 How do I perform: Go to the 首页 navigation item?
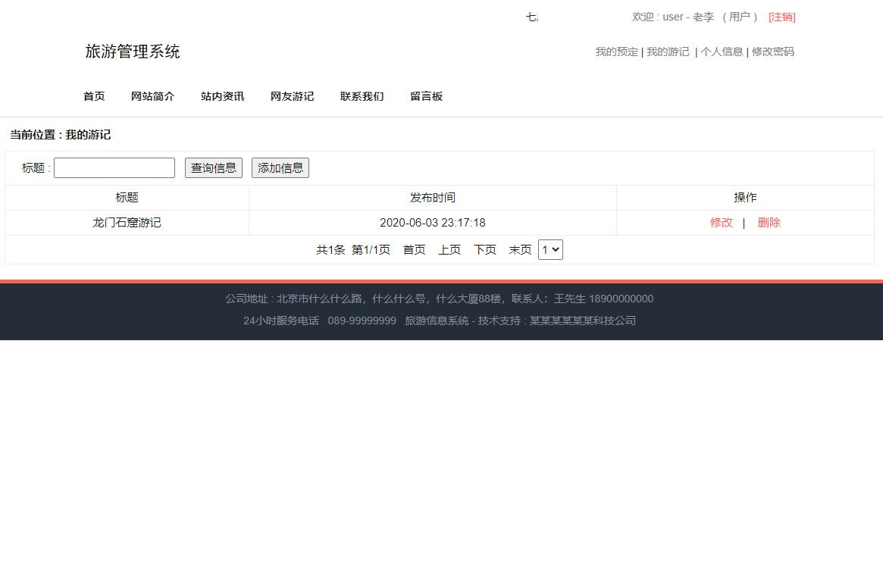[x=93, y=96]
